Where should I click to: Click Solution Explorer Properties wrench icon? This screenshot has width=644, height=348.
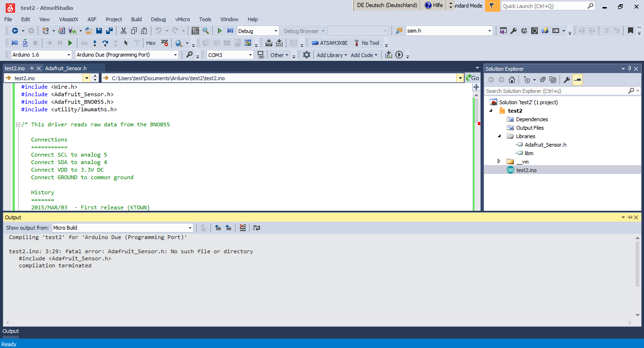[x=567, y=80]
